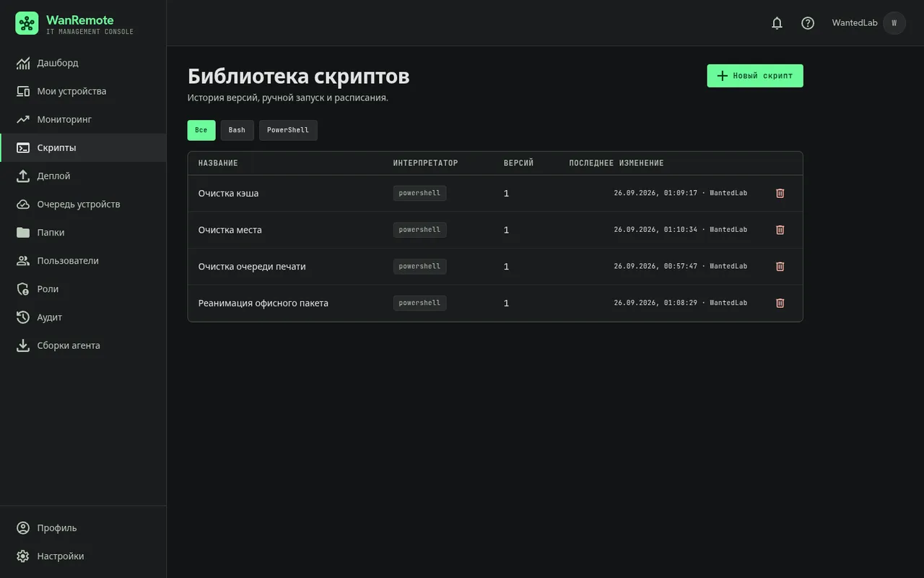Delete the Реанимация офисного пакета script
This screenshot has height=578, width=924.
click(x=780, y=303)
